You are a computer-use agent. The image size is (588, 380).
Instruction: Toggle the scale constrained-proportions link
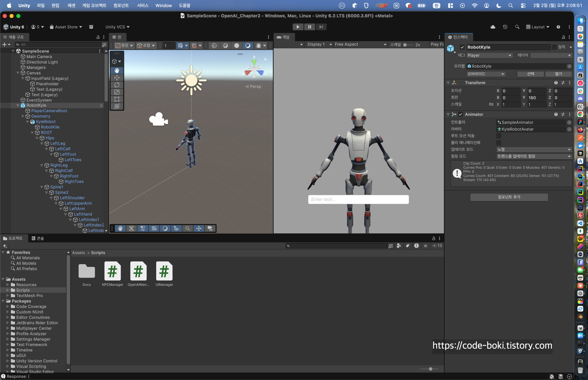click(491, 104)
